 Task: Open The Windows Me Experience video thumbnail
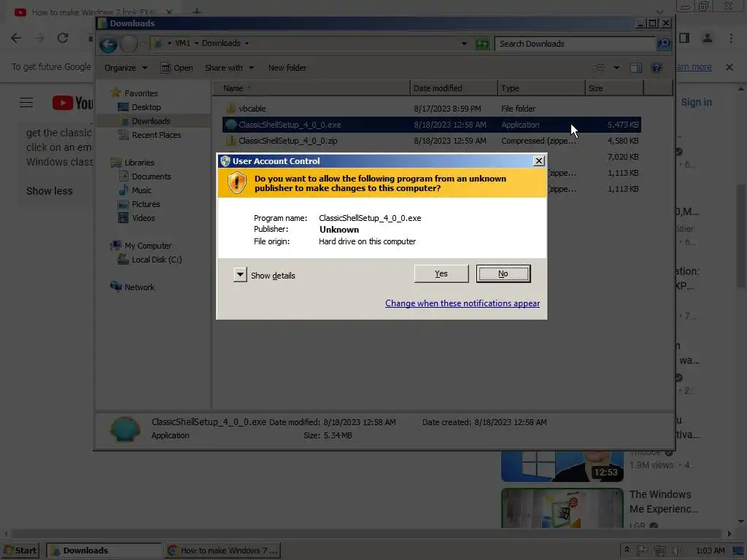pyautogui.click(x=562, y=507)
